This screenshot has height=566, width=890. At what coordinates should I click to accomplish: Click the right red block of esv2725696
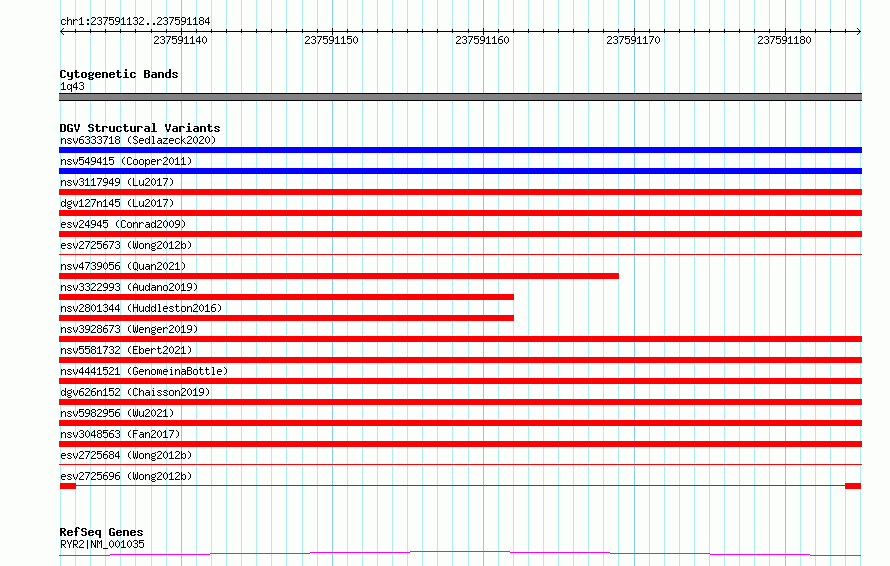(x=853, y=486)
